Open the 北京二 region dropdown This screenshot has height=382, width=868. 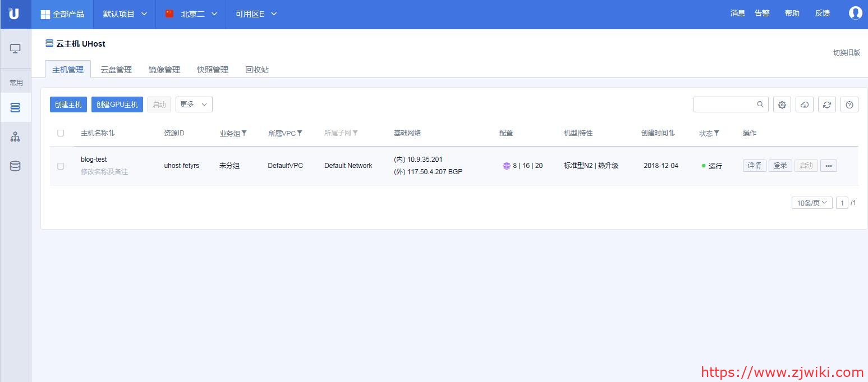coord(191,14)
